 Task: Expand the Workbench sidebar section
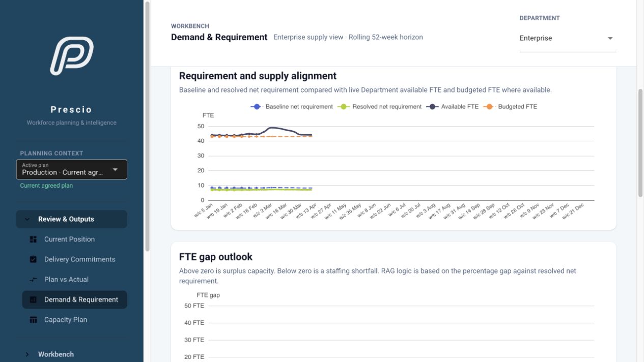(71, 354)
